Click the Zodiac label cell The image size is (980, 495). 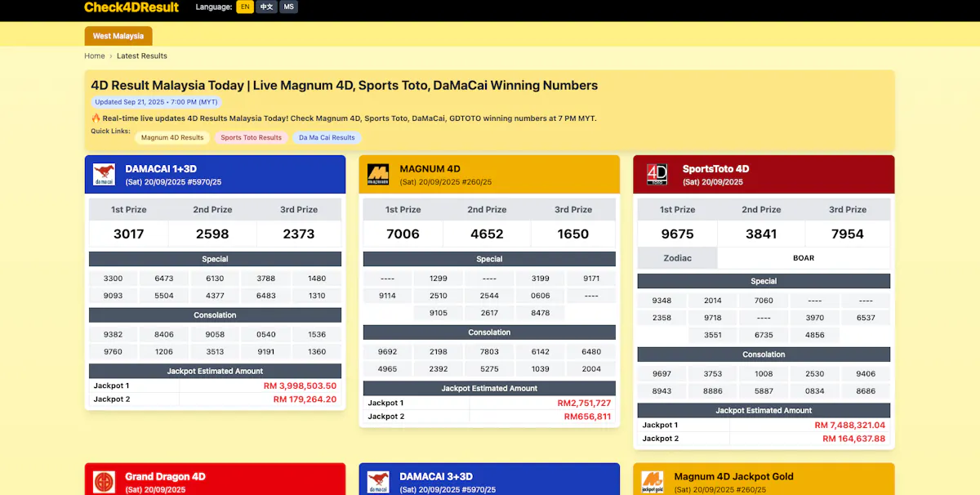[x=677, y=258]
